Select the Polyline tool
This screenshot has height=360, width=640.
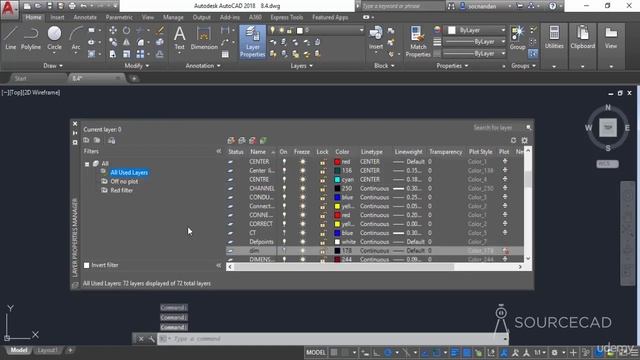31,38
